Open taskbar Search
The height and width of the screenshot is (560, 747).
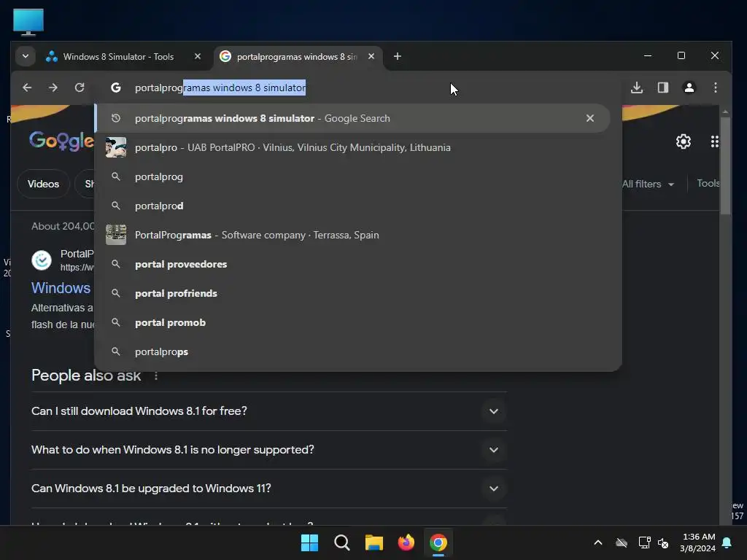[x=341, y=542]
